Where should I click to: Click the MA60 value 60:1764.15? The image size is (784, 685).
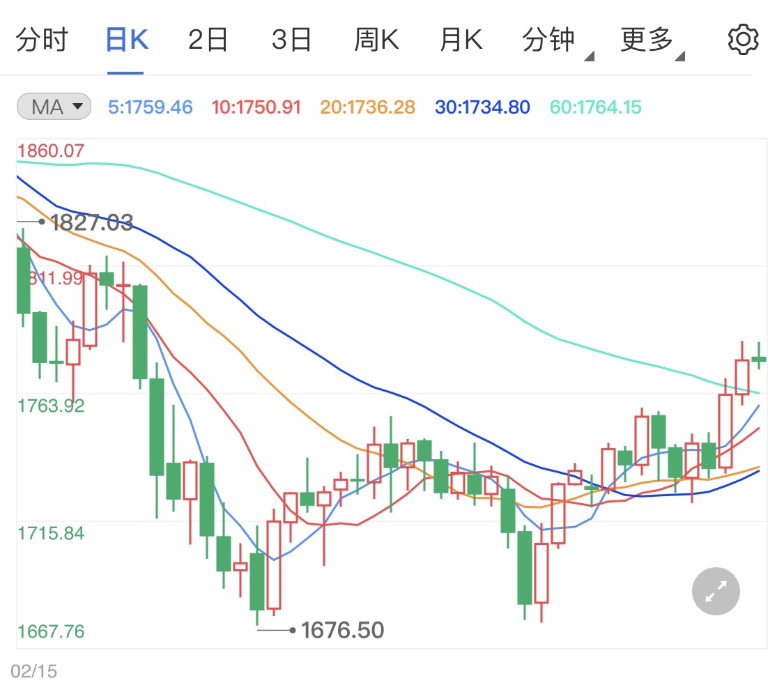click(x=595, y=107)
